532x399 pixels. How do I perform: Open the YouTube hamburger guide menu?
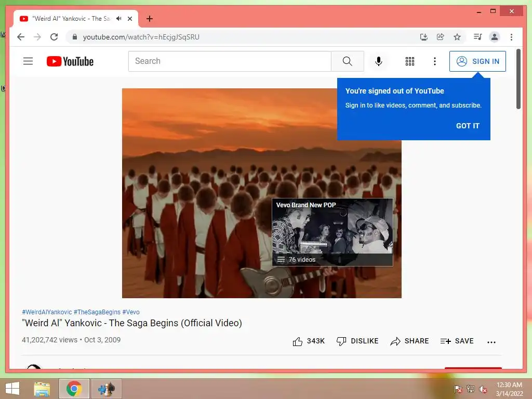tap(28, 61)
